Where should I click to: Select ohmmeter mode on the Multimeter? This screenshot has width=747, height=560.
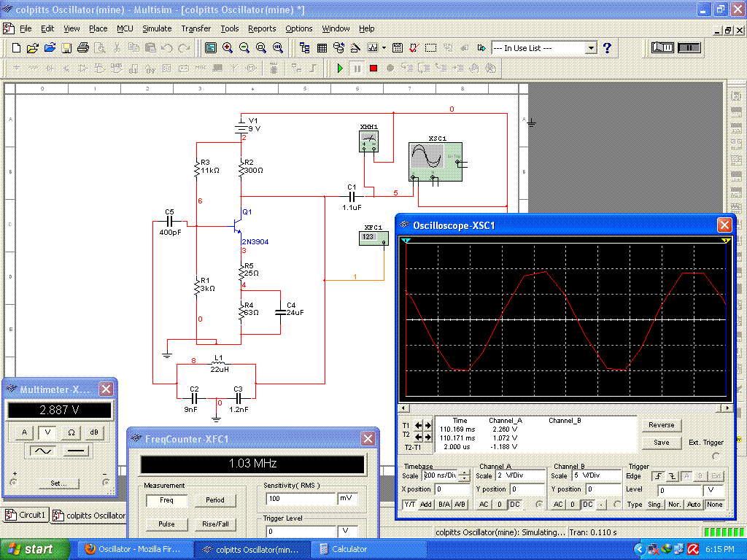point(71,432)
